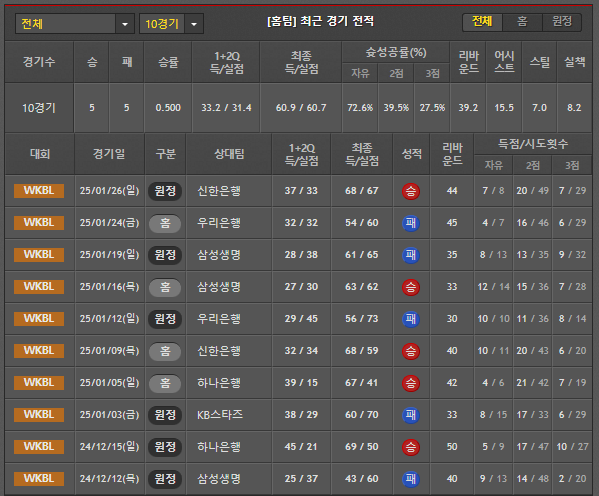Open the 전체 dropdown arrow
Screen dimensions: 599x496
pyautogui.click(x=125, y=24)
